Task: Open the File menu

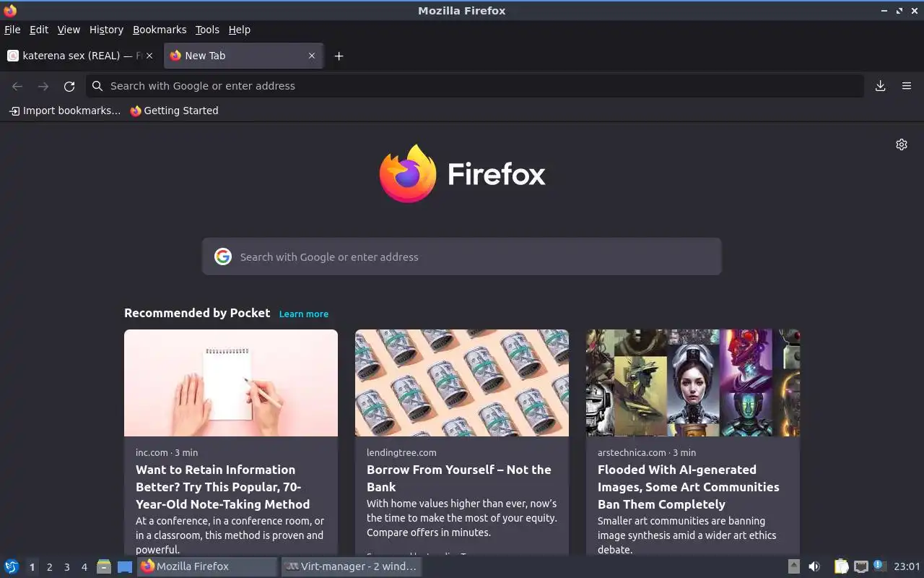Action: pos(12,30)
